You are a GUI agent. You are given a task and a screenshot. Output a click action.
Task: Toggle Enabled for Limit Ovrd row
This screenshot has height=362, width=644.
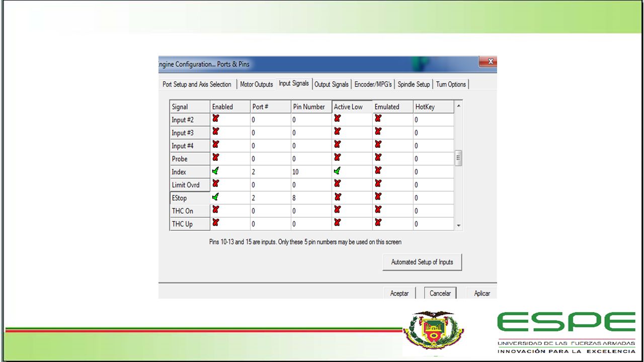tap(216, 184)
